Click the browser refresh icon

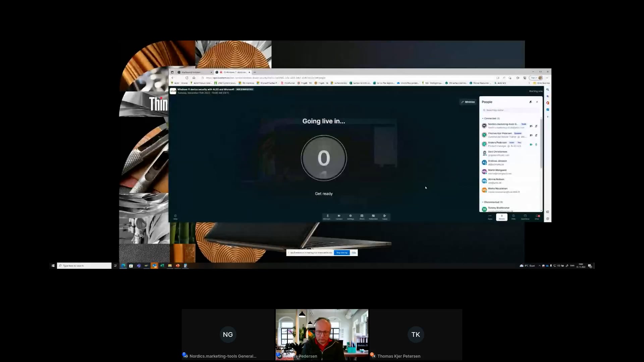[x=187, y=78]
